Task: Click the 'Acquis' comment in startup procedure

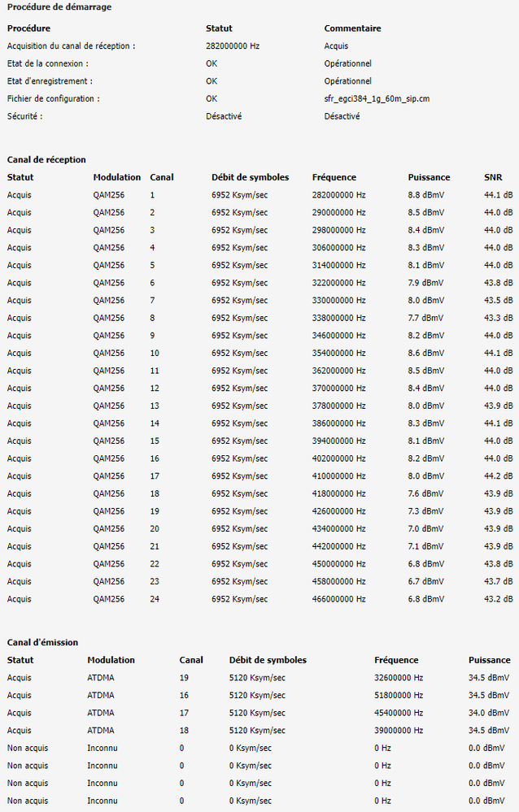Action: pos(336,46)
